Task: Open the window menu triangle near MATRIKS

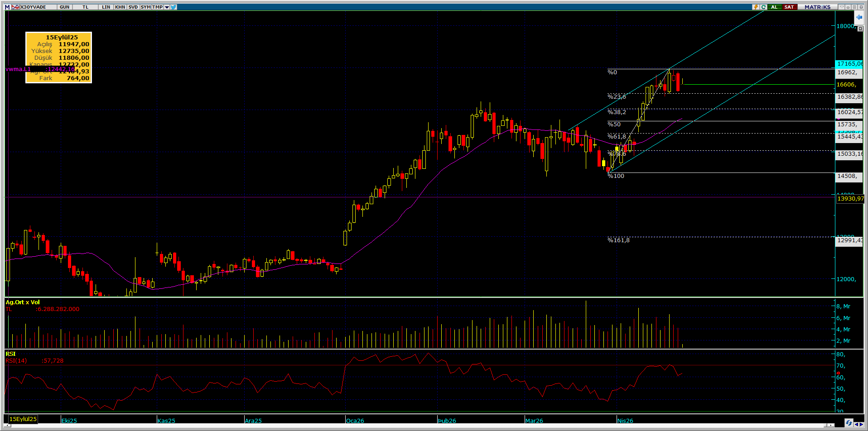Action: tap(841, 7)
